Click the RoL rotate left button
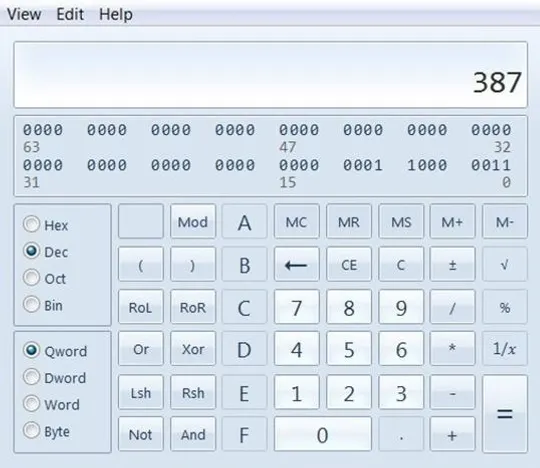Viewport: 540px width, 468px height. (141, 307)
